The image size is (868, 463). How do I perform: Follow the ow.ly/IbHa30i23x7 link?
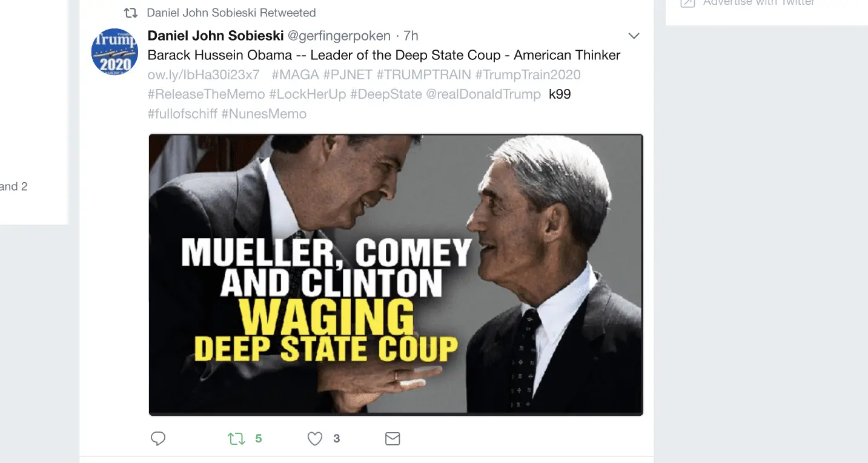tap(204, 75)
